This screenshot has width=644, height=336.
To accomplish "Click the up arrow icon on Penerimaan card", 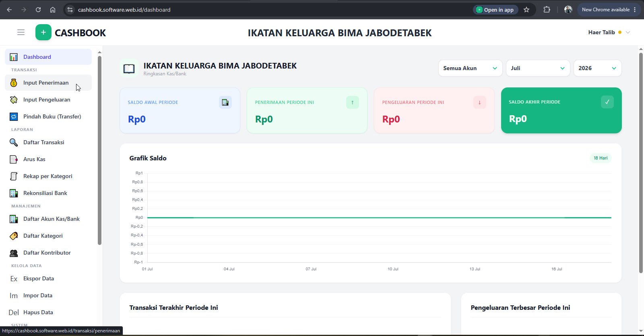I will click(353, 102).
